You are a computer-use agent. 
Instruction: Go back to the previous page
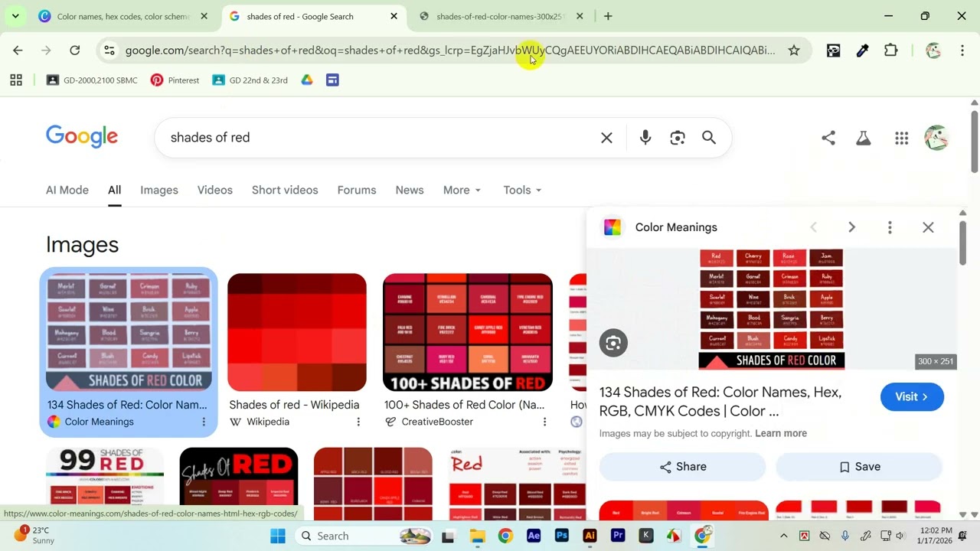[18, 51]
